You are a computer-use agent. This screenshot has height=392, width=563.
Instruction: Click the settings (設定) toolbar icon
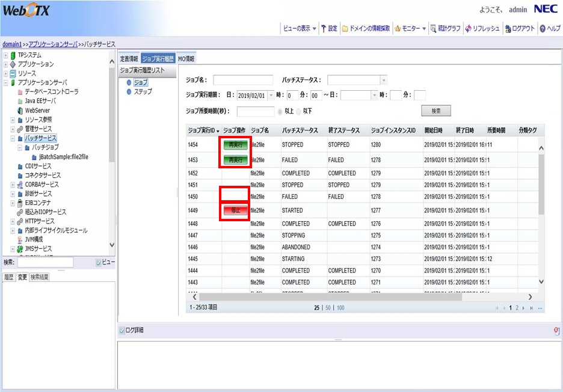coord(324,28)
